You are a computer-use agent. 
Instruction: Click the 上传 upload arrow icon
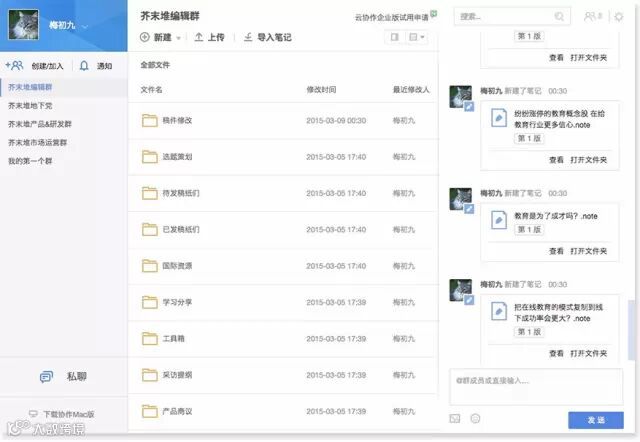[x=199, y=37]
